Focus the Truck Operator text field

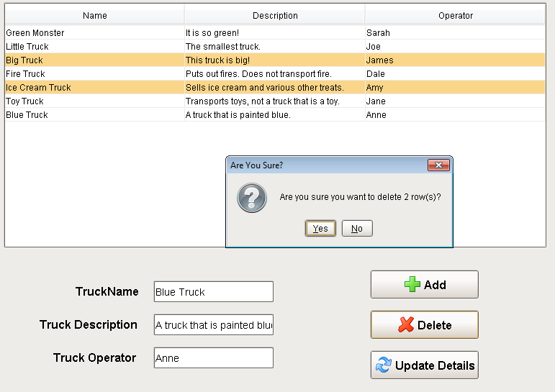point(214,357)
